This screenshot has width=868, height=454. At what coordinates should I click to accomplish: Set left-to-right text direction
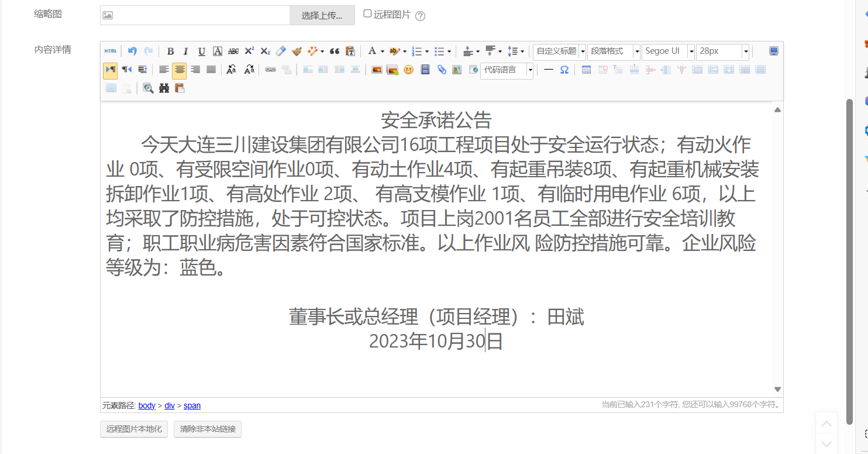(110, 70)
